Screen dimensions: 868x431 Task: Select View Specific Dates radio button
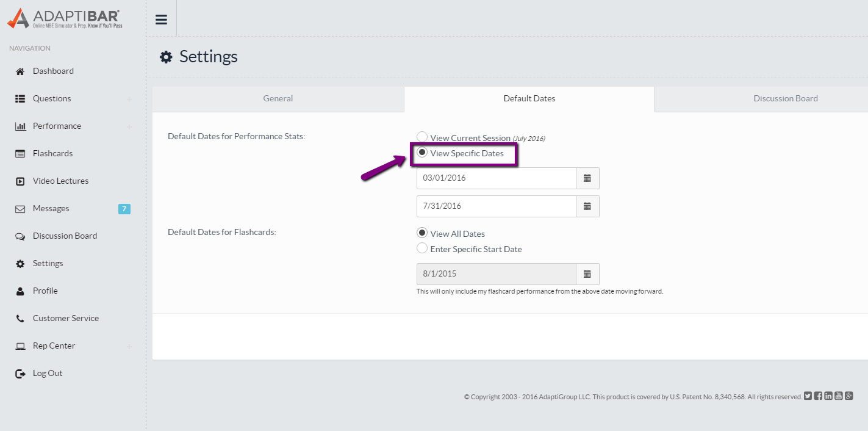[x=422, y=153]
